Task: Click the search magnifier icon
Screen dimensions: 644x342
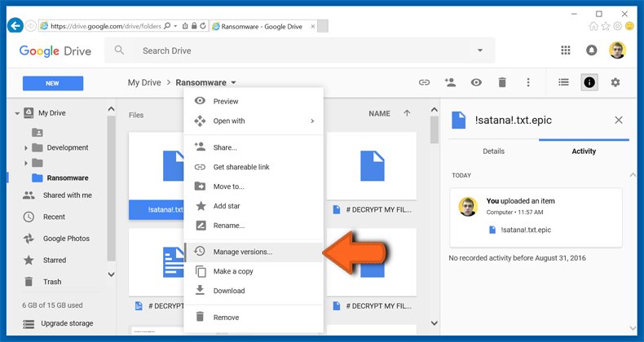Action: coord(119,50)
